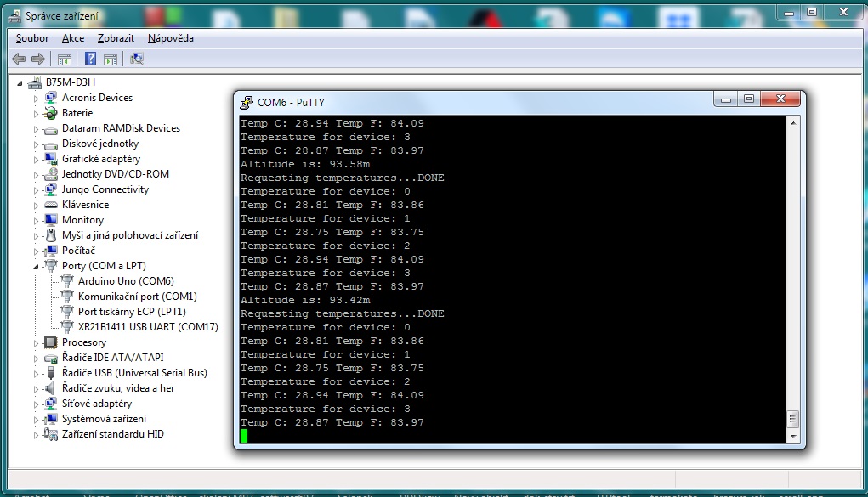This screenshot has width=868, height=497.
Task: Open the Akce menu
Action: [73, 38]
